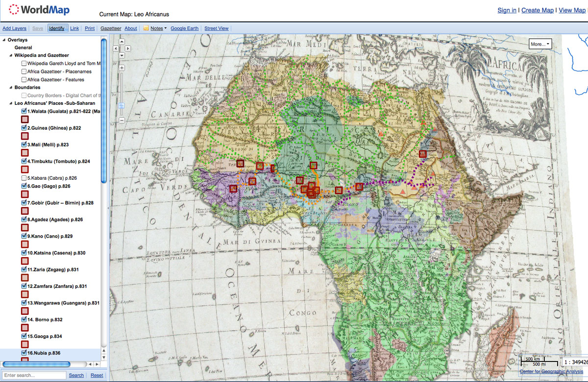This screenshot has width=588, height=382.
Task: Click the map zoom slider handle
Action: point(122,105)
